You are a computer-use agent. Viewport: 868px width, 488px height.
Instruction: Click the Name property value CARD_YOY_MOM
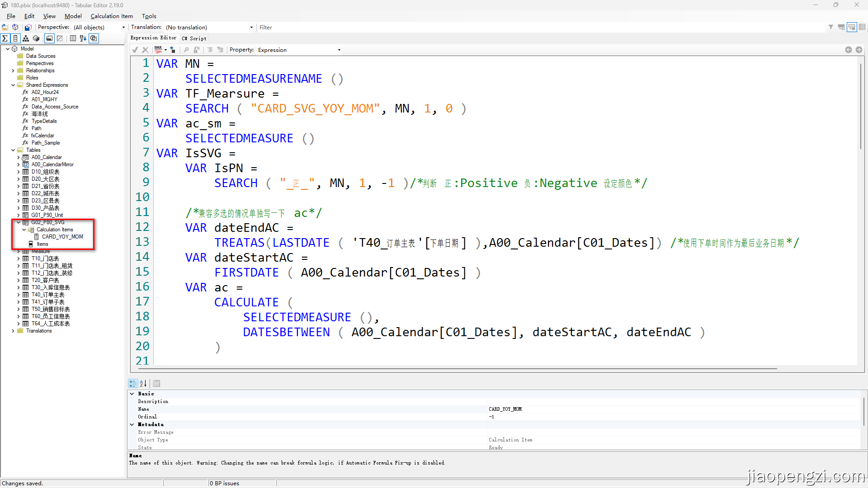point(505,409)
